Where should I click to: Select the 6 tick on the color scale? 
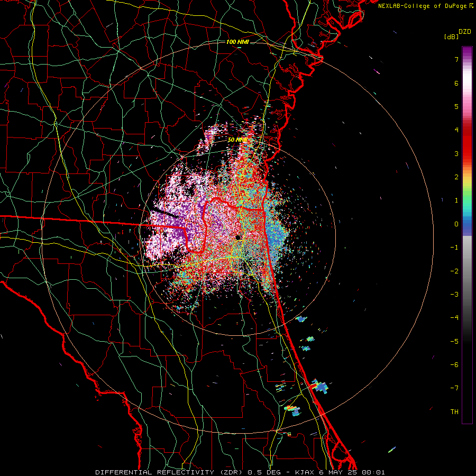(x=456, y=83)
